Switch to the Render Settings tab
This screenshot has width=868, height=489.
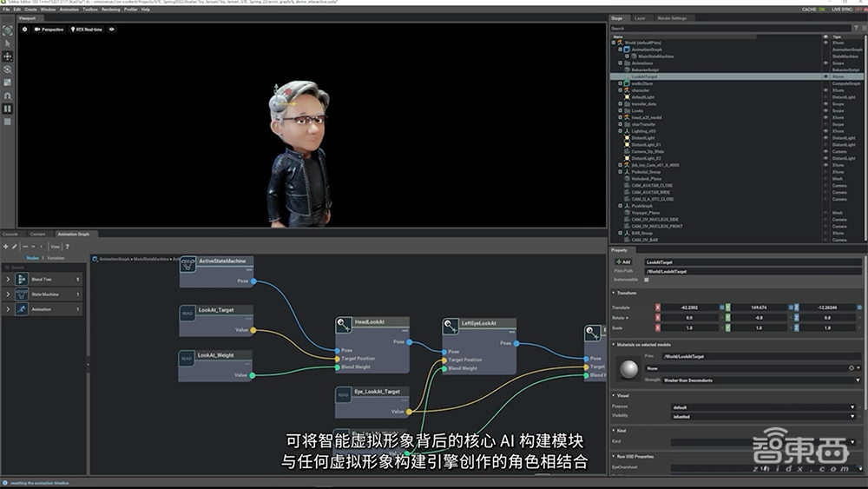pyautogui.click(x=672, y=17)
